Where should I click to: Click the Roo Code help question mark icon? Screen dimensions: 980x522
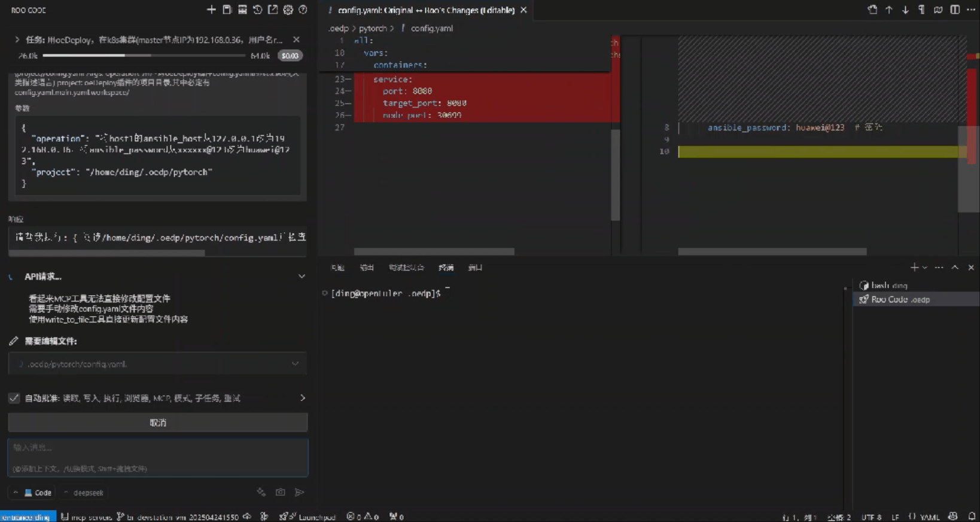(303, 10)
